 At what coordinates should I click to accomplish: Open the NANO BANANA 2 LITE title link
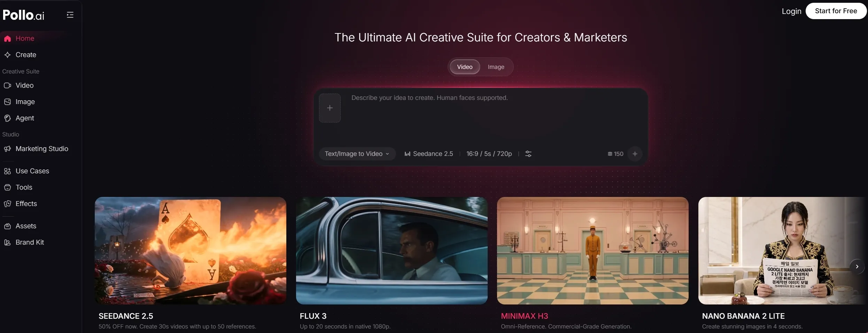(x=743, y=316)
